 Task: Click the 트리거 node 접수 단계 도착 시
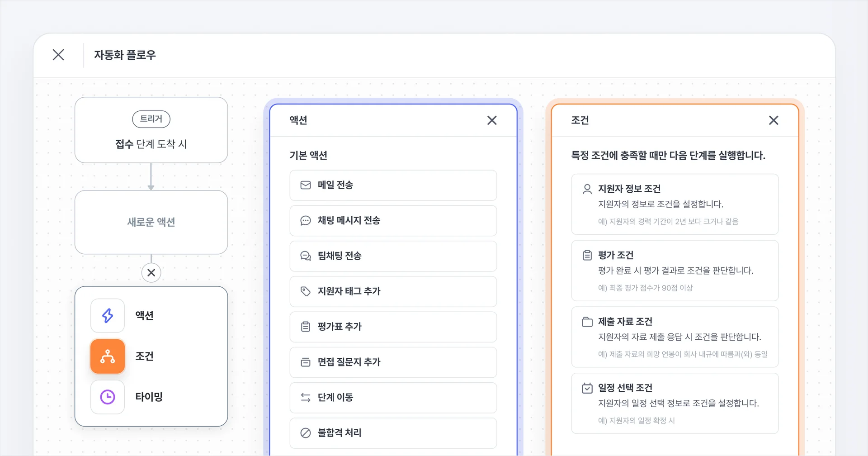[x=151, y=130]
